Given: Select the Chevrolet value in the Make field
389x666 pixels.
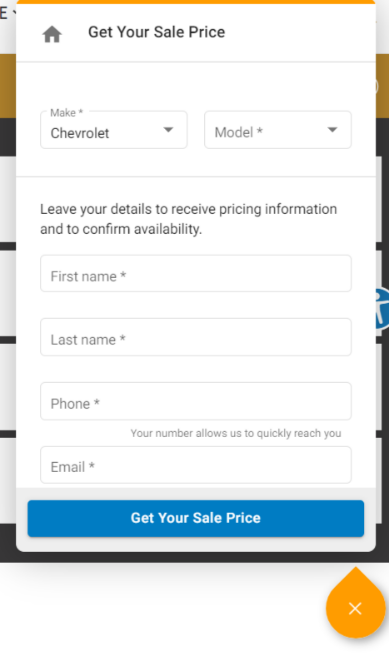Looking at the screenshot, I should [x=80, y=133].
